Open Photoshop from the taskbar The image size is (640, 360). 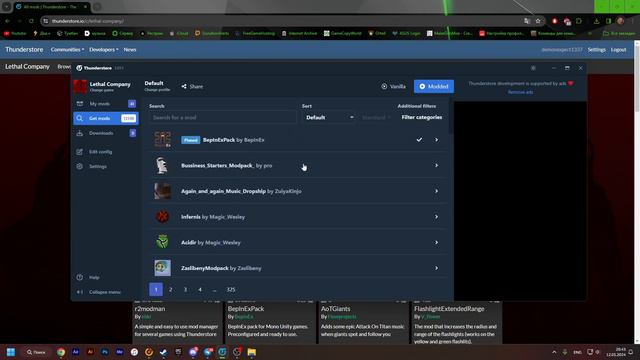pos(105,352)
